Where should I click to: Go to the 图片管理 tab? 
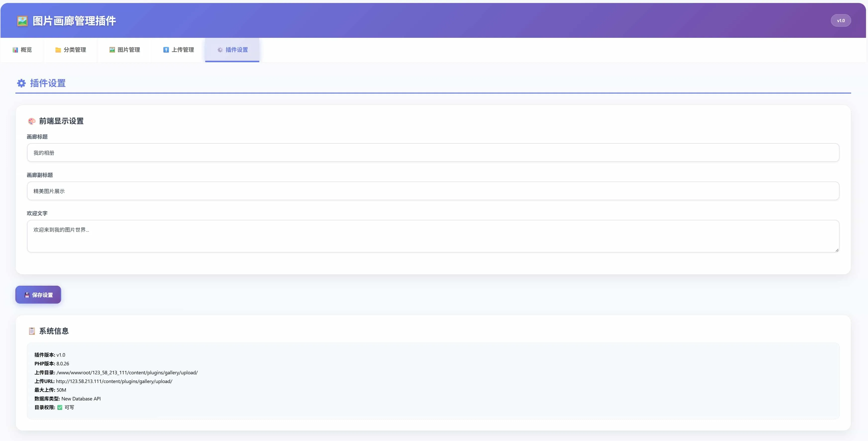124,50
